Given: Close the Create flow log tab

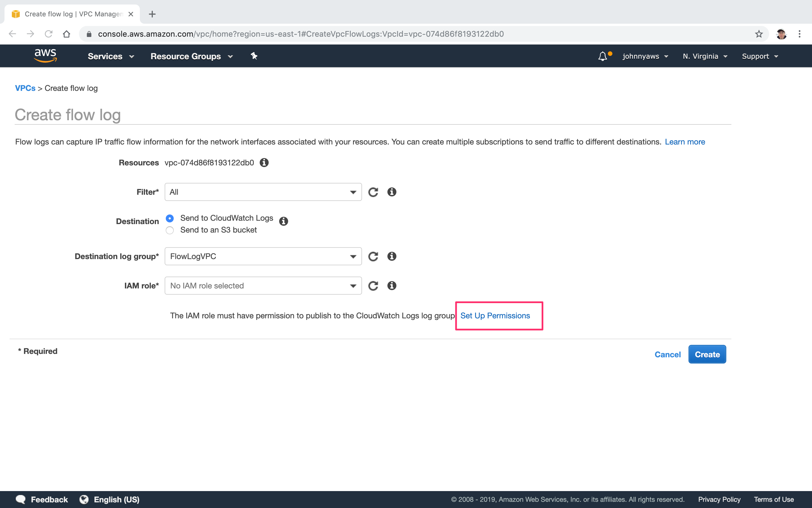Looking at the screenshot, I should coord(131,14).
